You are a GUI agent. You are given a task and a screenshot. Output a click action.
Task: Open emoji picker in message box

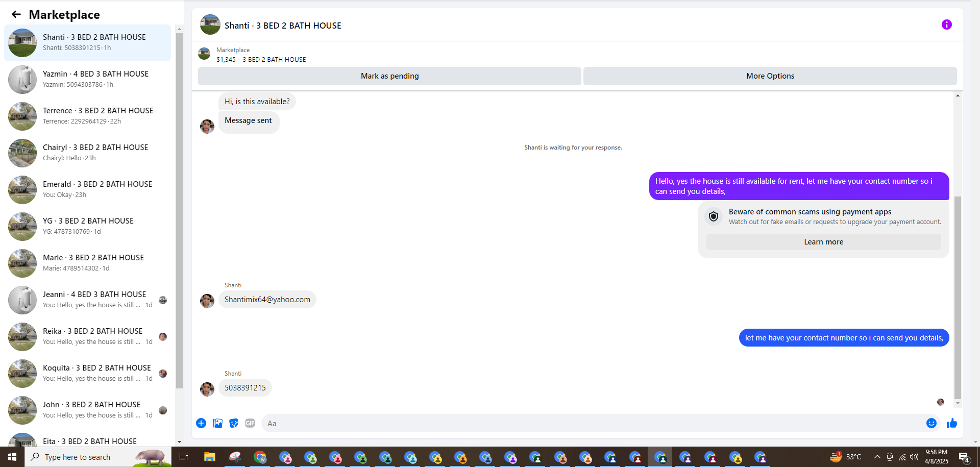click(x=932, y=423)
